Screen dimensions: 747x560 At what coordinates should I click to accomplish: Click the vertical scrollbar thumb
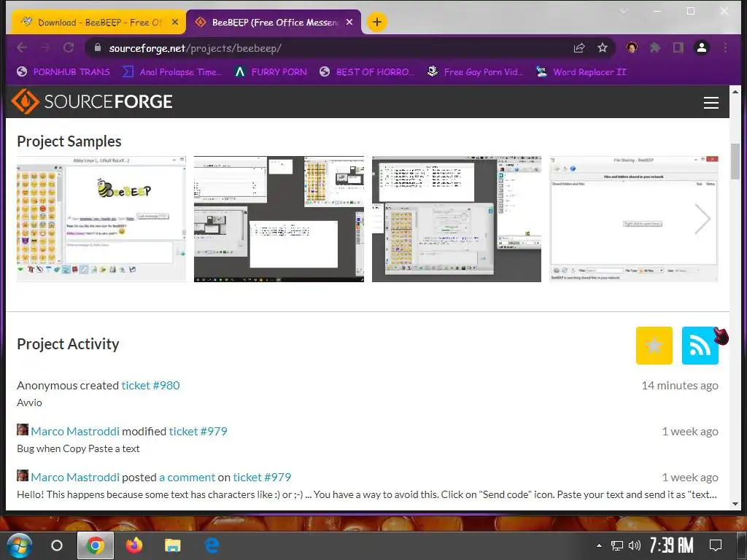pyautogui.click(x=735, y=161)
